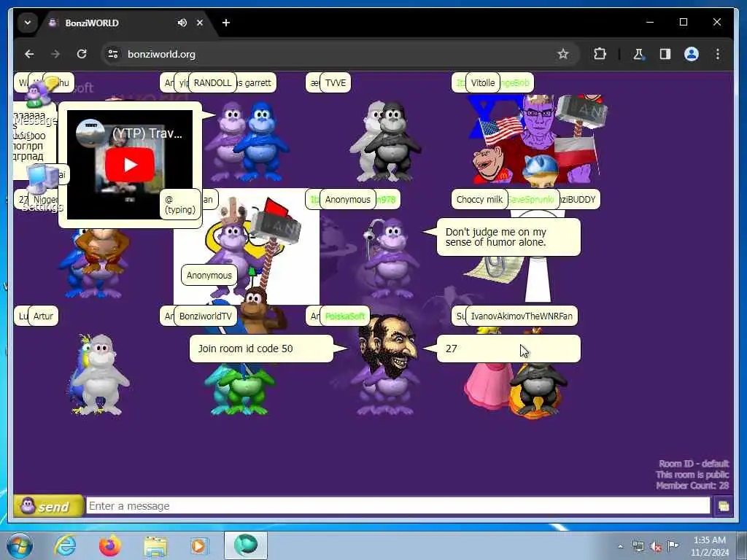This screenshot has width=747, height=560.
Task: Click the Room ID - default text
Action: tap(694, 464)
